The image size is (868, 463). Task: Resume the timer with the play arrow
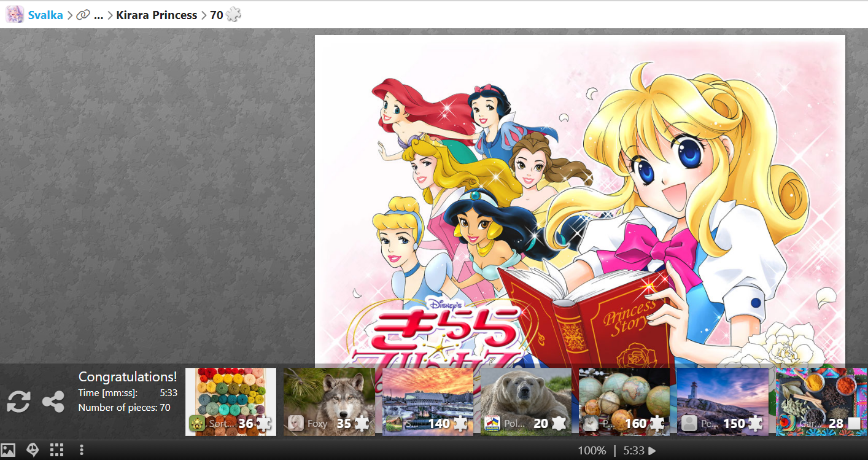point(652,451)
